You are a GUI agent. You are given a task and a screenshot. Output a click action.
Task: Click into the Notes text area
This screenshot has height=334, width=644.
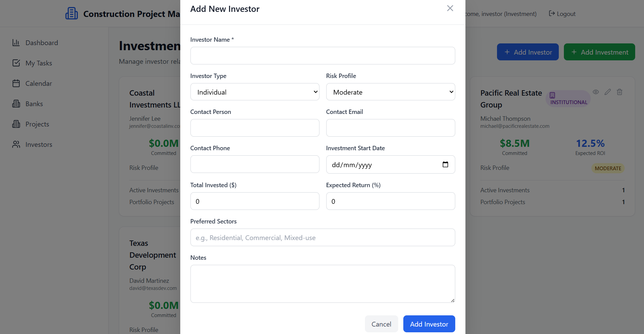pyautogui.click(x=323, y=284)
